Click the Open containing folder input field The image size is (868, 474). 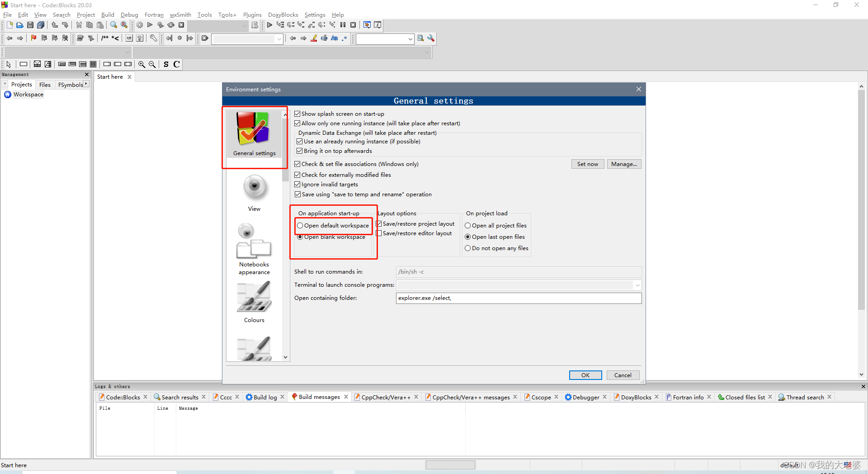tap(519, 298)
